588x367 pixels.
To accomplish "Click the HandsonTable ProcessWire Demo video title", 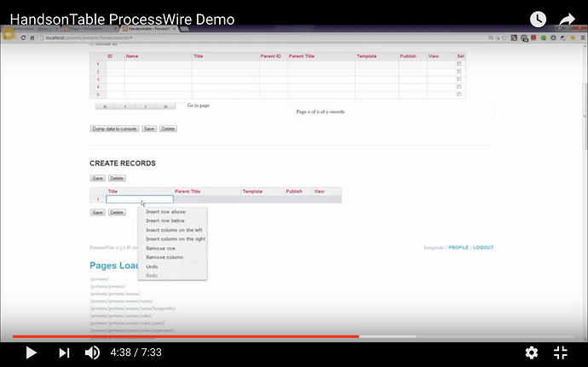I will coord(122,20).
